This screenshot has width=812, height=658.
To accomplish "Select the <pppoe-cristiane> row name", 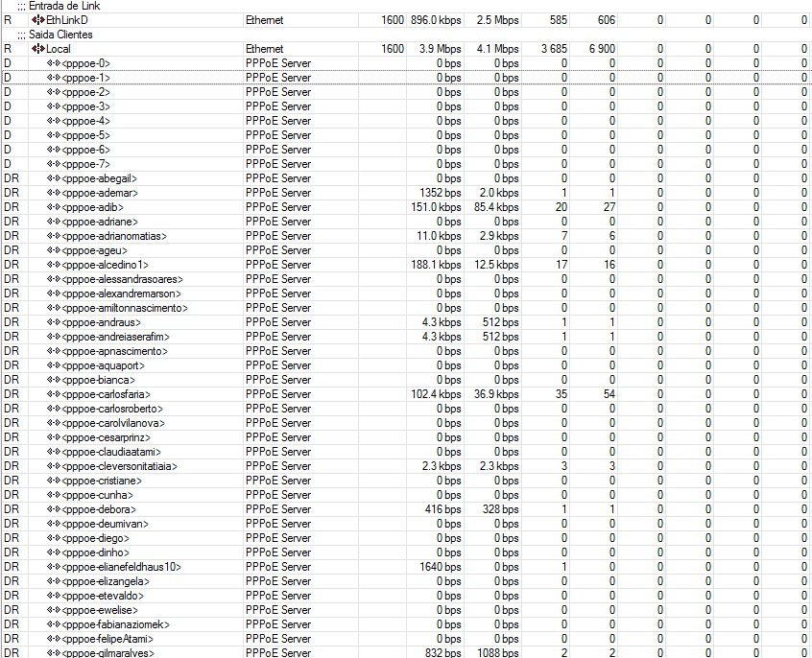I will click(102, 481).
